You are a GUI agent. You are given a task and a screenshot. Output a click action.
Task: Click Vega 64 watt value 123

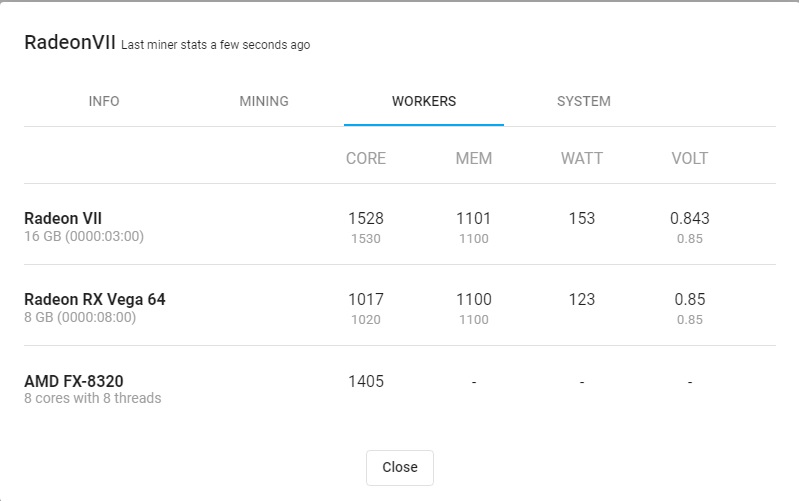(x=582, y=299)
